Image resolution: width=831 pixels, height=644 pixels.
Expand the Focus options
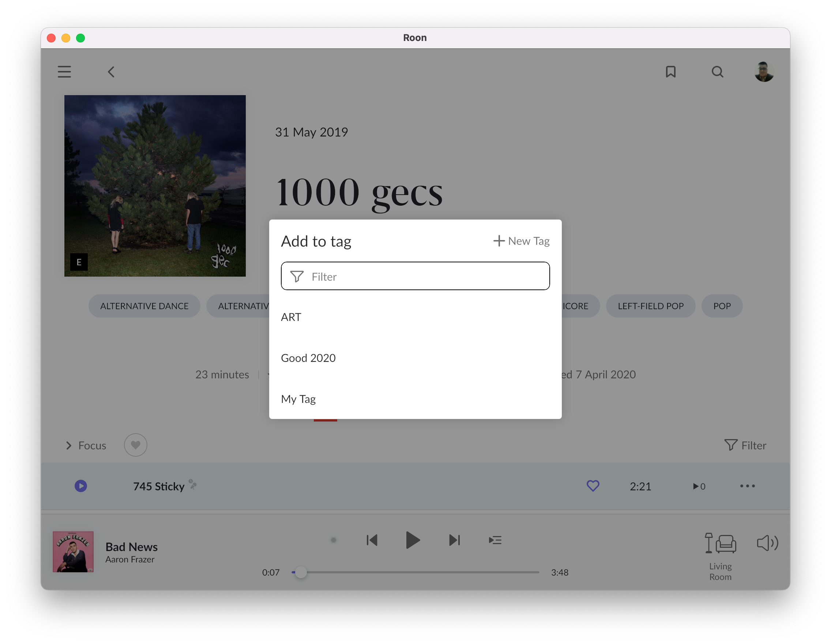(86, 445)
